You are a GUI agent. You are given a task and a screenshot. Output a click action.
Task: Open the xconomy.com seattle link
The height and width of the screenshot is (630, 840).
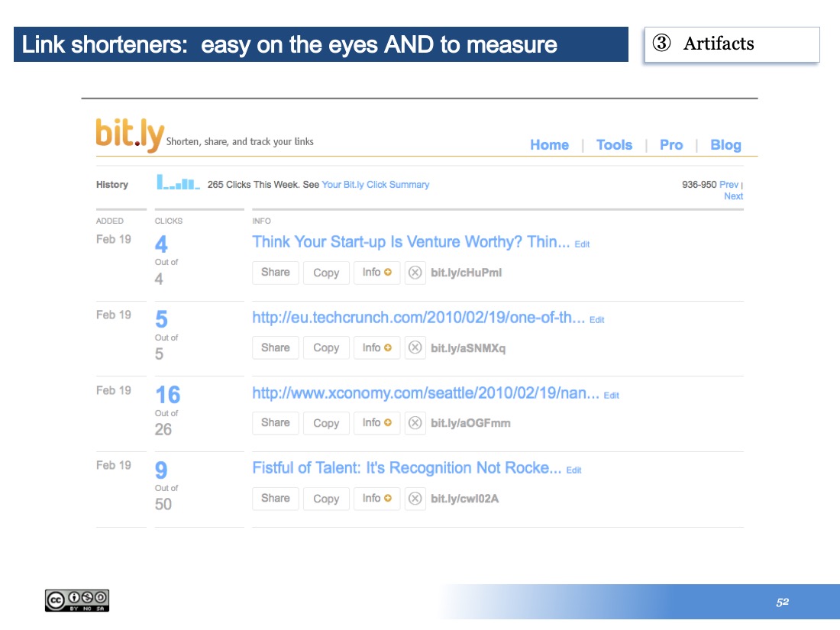point(426,393)
